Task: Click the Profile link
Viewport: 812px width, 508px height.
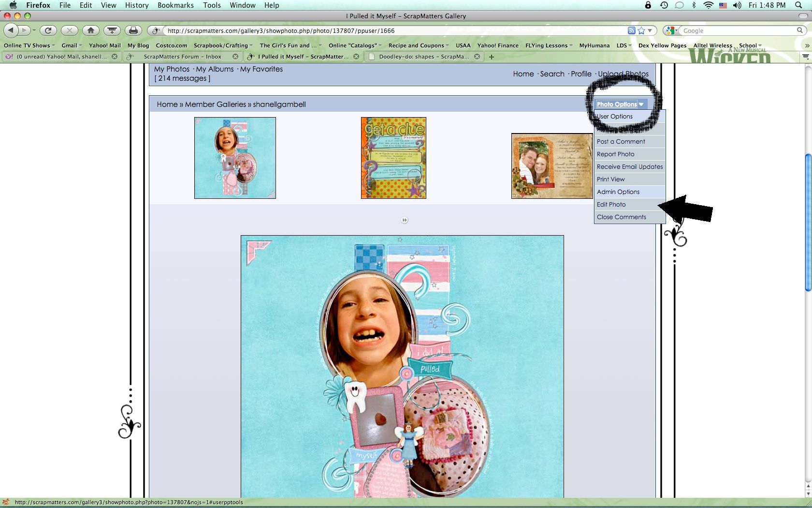Action: click(581, 74)
